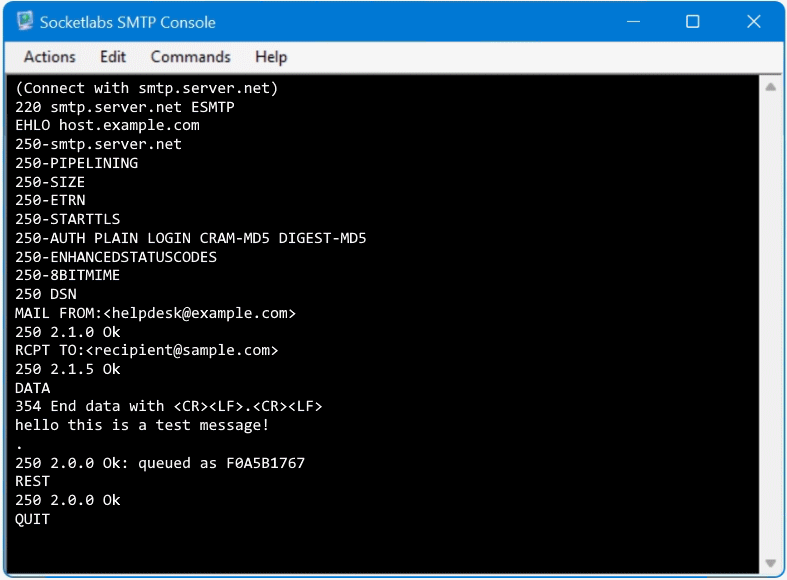Image resolution: width=787 pixels, height=580 pixels.
Task: Maximize the SMTP Console window
Action: [x=693, y=22]
